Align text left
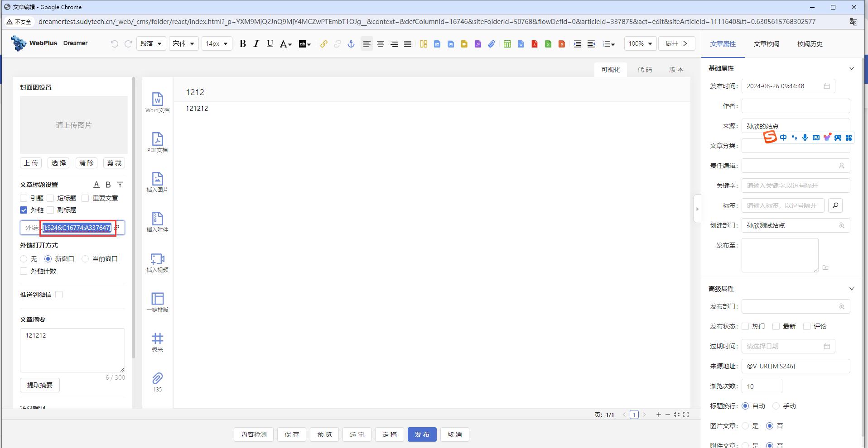868x448 pixels. [367, 44]
